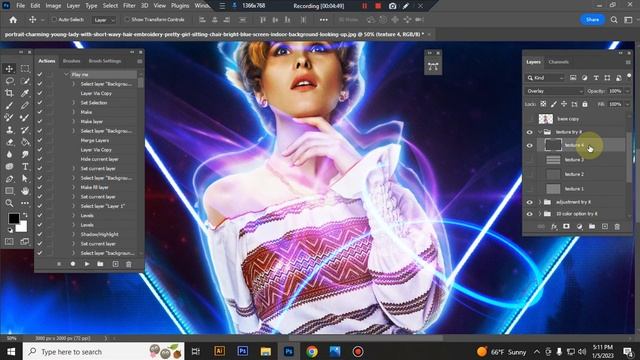The image size is (640, 360).
Task: Select the Hand tool
Action: 25,191
